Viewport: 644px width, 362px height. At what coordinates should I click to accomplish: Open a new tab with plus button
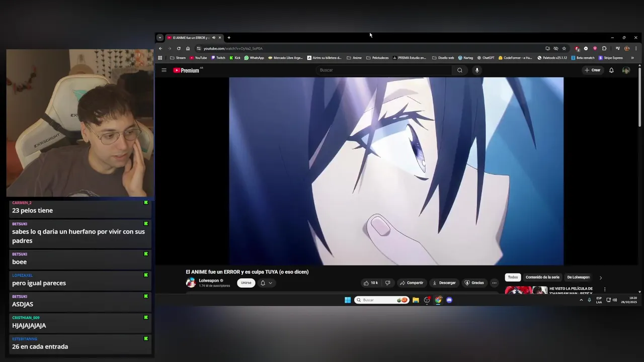[228, 38]
